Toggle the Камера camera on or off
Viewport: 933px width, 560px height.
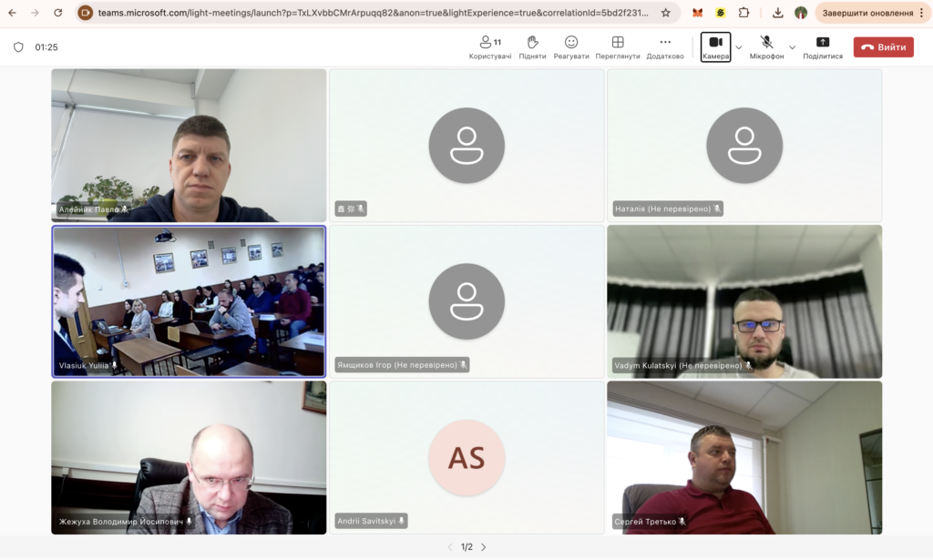pos(716,46)
